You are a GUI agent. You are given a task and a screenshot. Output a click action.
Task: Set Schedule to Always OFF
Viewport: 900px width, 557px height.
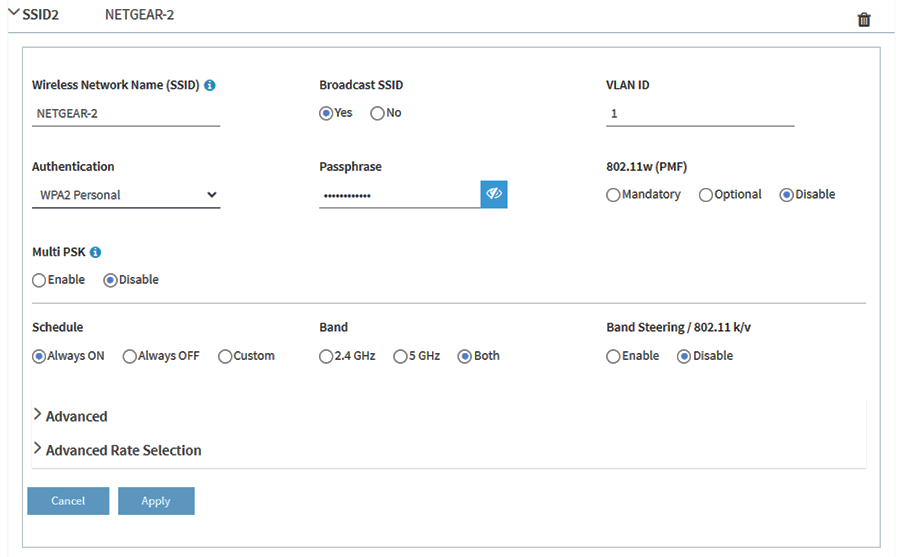130,356
